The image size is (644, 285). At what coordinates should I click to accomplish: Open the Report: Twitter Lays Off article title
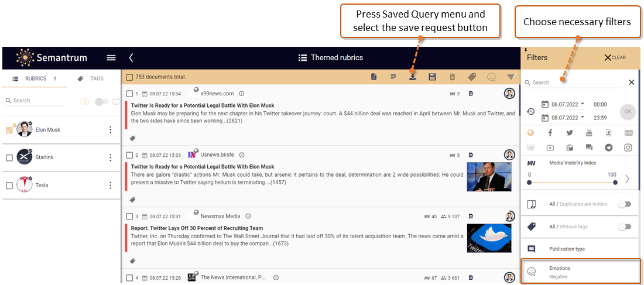coord(197,228)
